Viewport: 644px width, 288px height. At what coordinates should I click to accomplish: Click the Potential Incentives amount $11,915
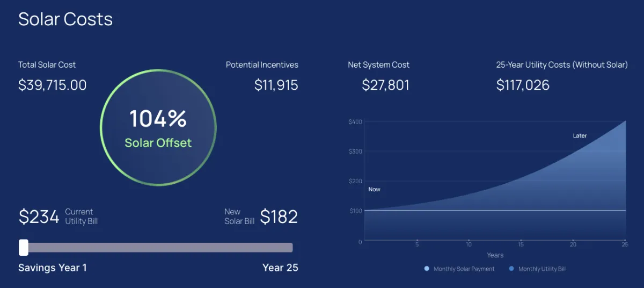point(276,85)
